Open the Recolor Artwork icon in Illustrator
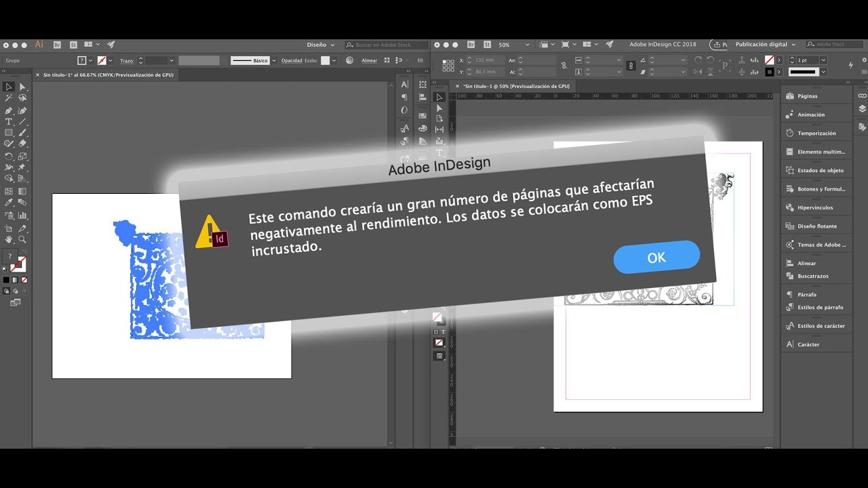 click(x=349, y=60)
